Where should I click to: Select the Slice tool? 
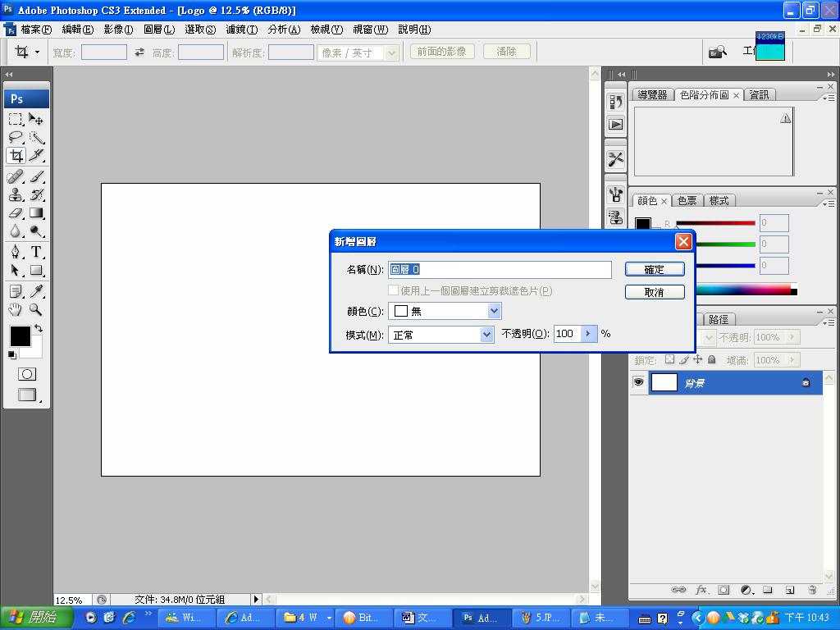point(36,156)
